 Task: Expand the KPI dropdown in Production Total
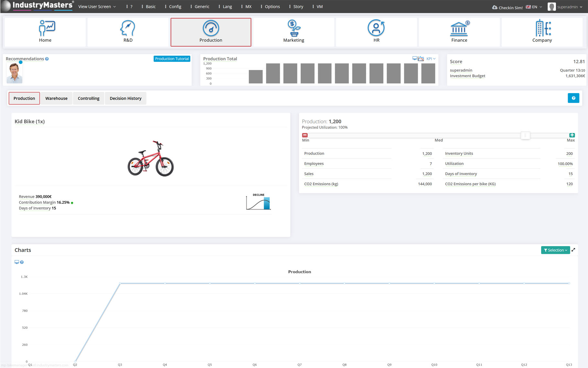pyautogui.click(x=431, y=59)
